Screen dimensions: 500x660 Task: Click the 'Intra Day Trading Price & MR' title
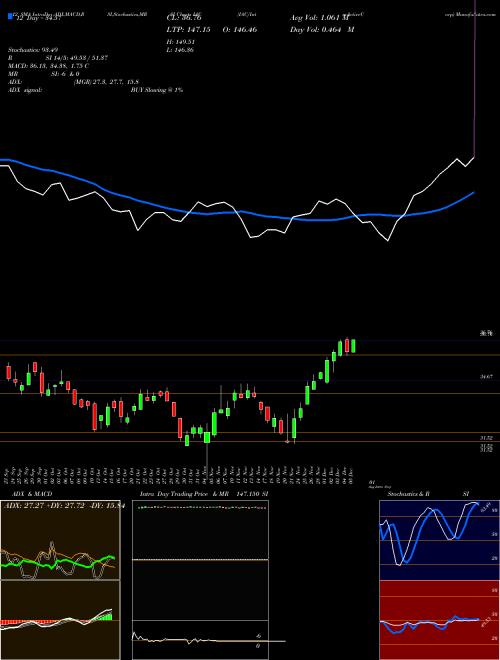point(186,494)
